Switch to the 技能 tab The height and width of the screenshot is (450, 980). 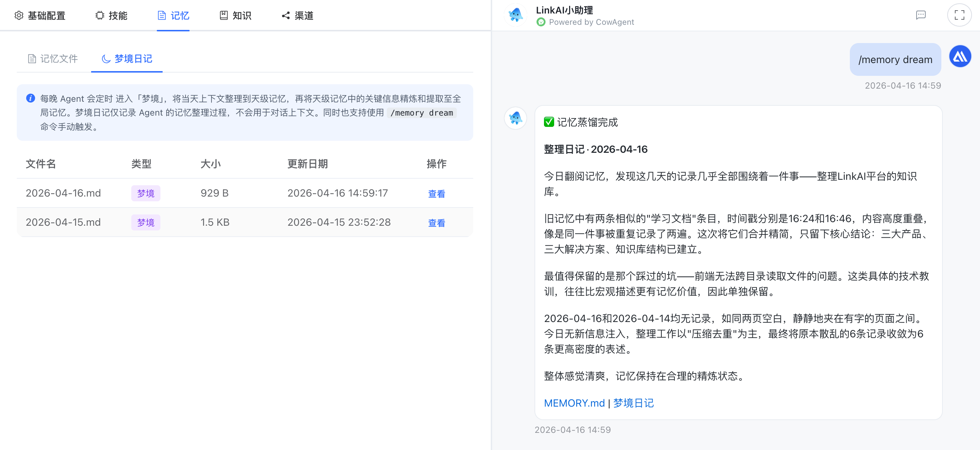[111, 16]
